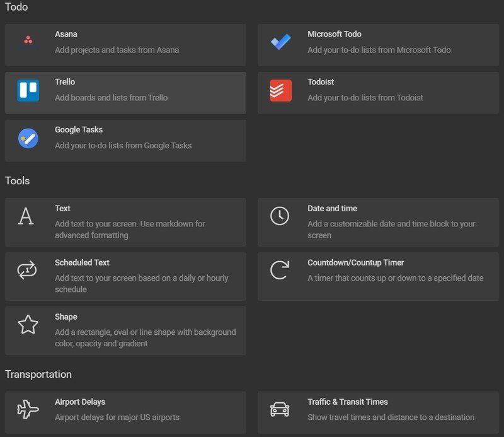
Task: Choose the Trello title
Action: (x=65, y=82)
